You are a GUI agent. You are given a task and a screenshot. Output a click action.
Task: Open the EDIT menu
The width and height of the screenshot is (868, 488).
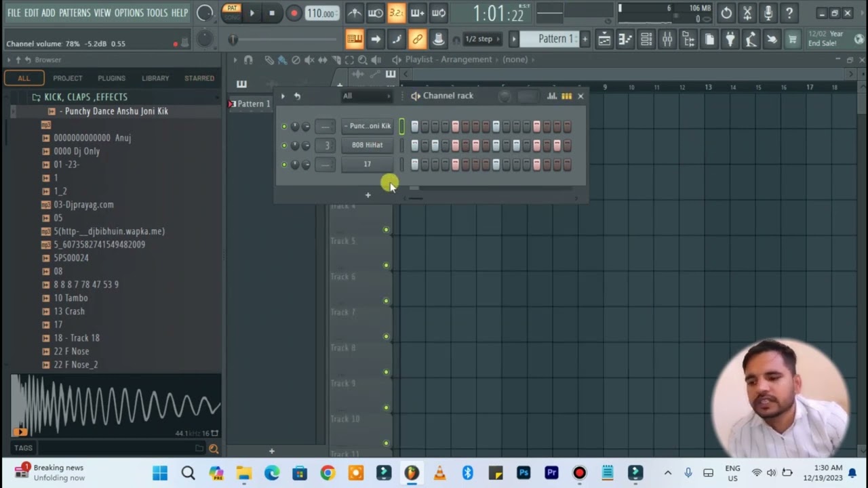[x=31, y=13]
